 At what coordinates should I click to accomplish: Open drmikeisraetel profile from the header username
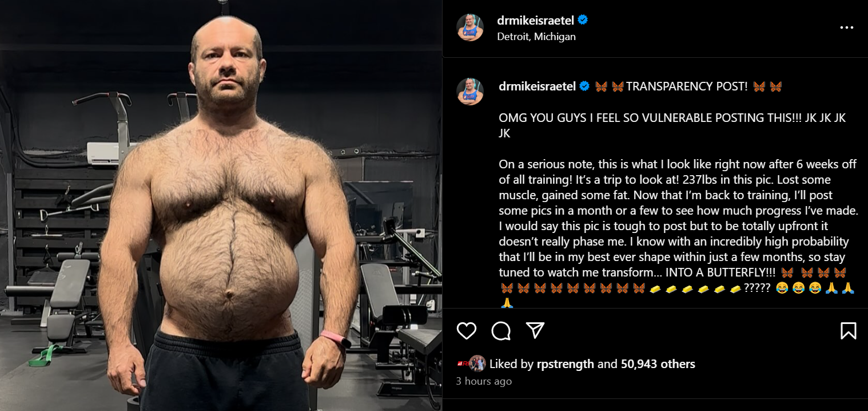[536, 20]
